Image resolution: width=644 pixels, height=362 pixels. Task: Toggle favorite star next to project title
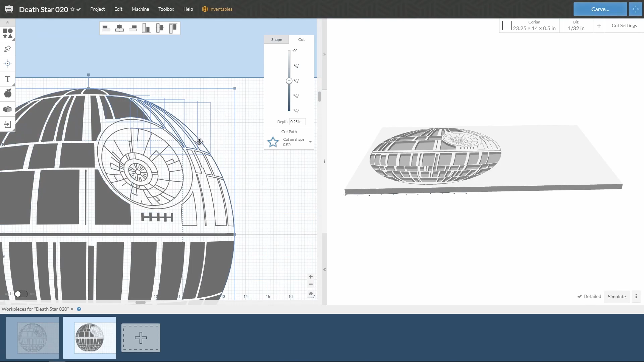pyautogui.click(x=72, y=9)
